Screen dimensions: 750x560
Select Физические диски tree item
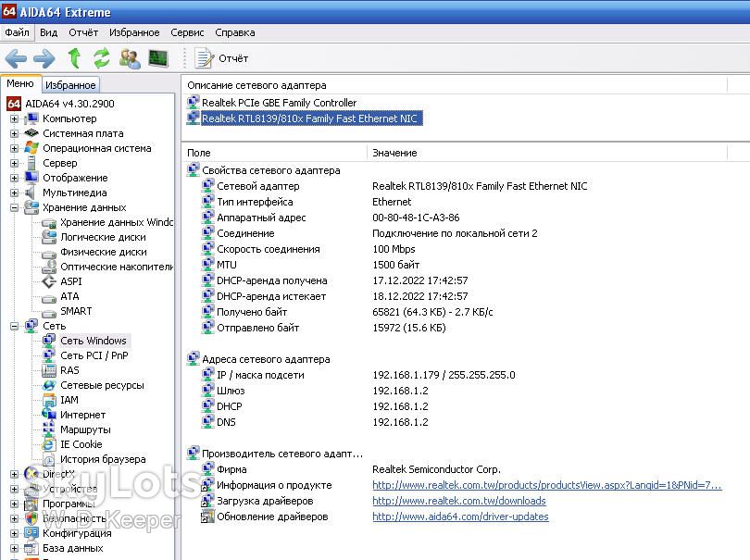click(104, 252)
